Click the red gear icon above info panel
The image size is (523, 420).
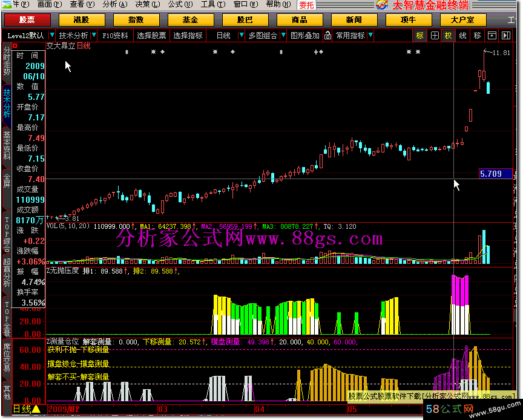click(x=15, y=46)
